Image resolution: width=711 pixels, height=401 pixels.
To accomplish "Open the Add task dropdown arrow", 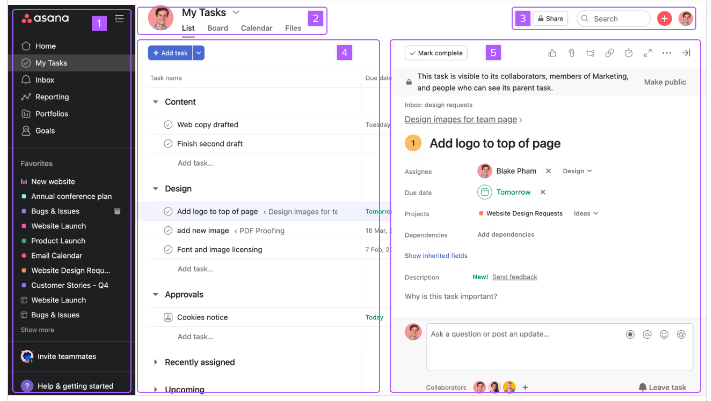I will (x=199, y=53).
